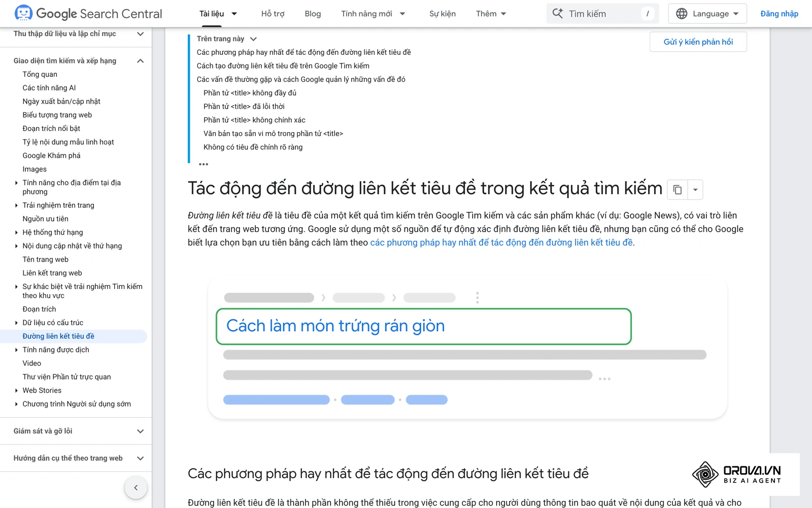Jump to Văn bản tạo sẵn vi mô link

273,134
